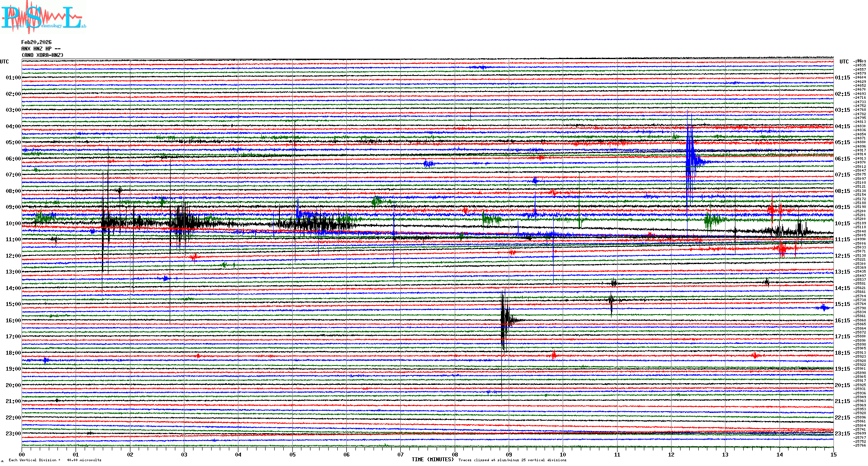Click the 16:15 time label on the right axis
This screenshot has height=466, width=868.
click(842, 321)
